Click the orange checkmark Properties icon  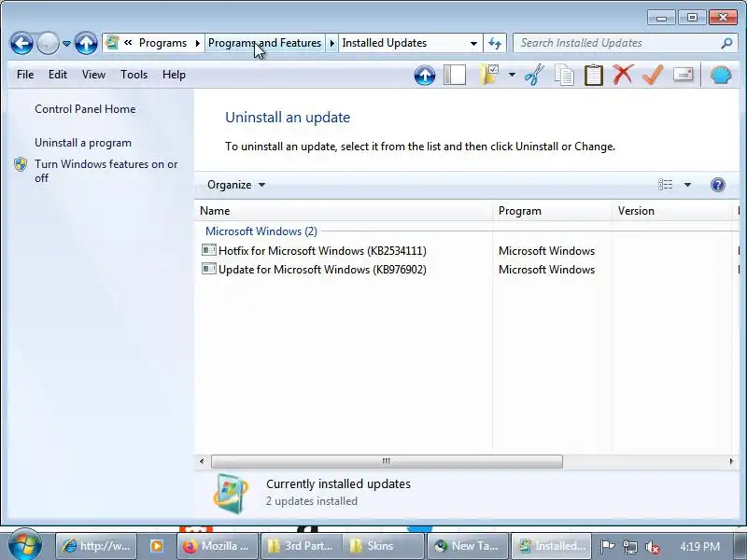[653, 75]
